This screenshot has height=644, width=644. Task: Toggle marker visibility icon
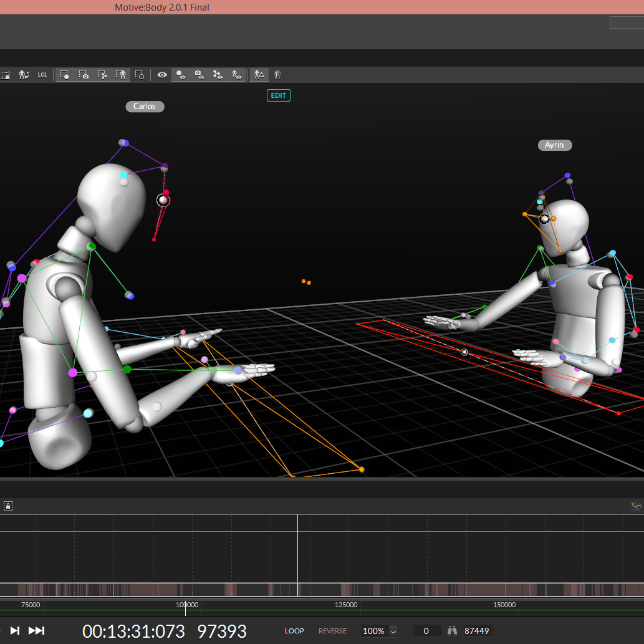181,75
